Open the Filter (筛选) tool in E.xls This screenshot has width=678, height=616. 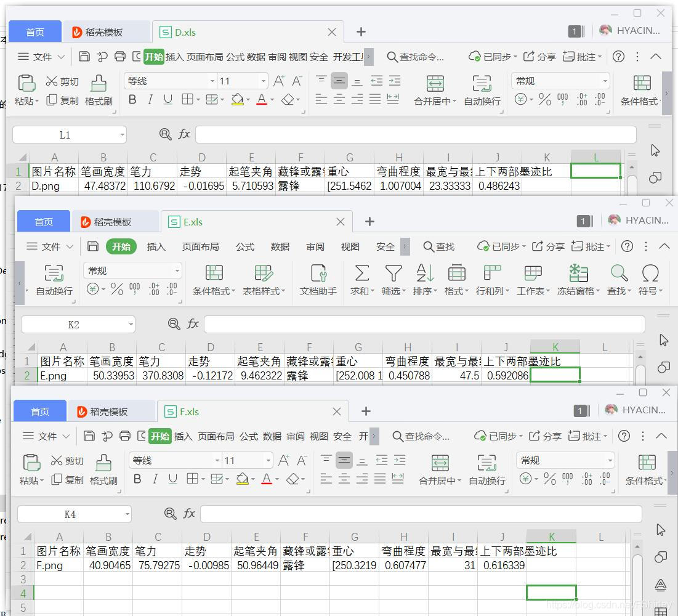(x=393, y=279)
